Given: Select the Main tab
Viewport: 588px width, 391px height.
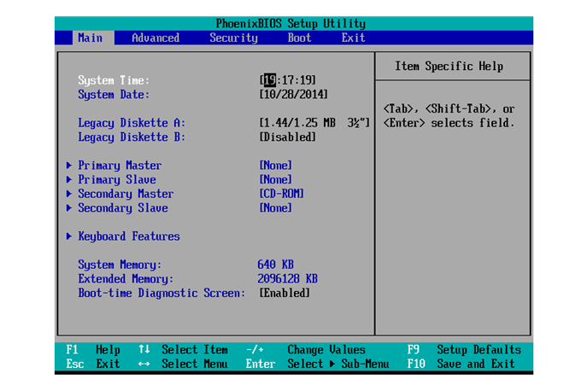Looking at the screenshot, I should 90,38.
